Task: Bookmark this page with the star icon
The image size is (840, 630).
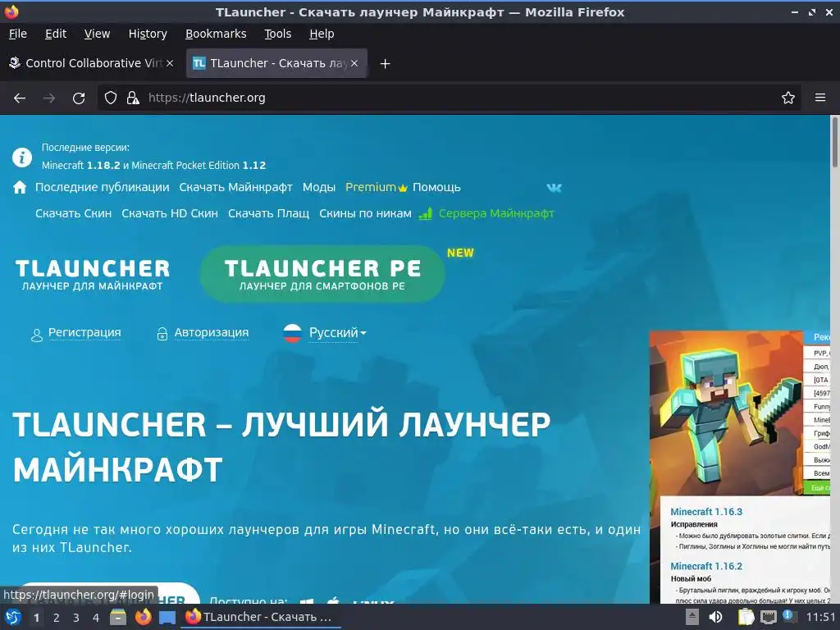Action: [x=788, y=98]
